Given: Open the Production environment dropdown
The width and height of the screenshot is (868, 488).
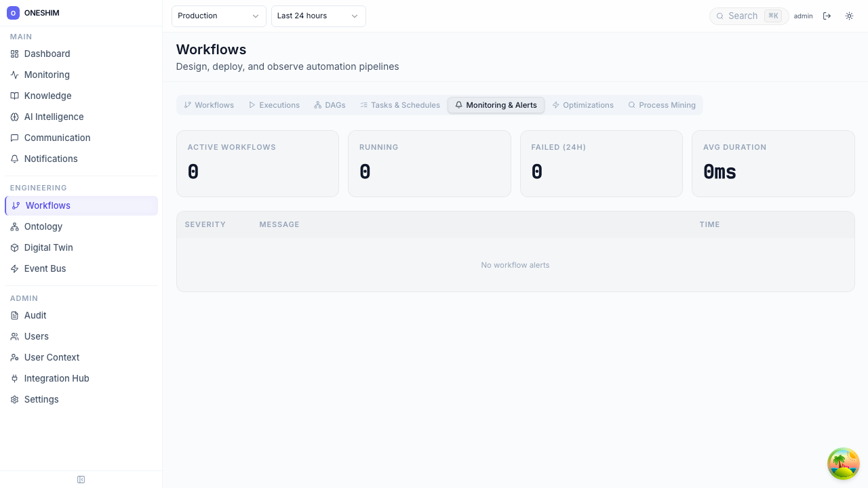Looking at the screenshot, I should [x=218, y=16].
